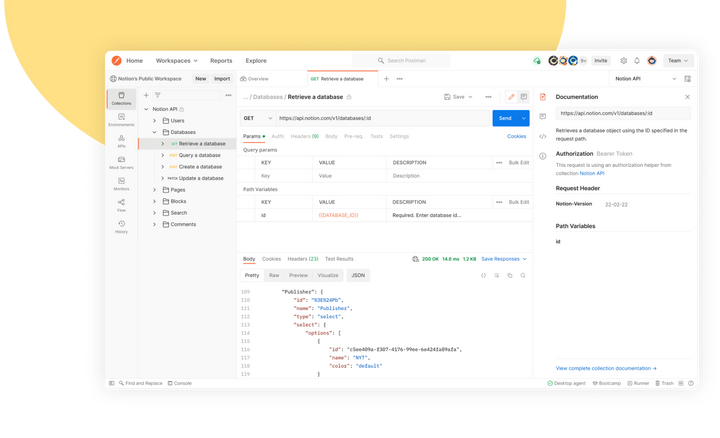720x438 pixels.
Task: Open the Monitors sidebar panel
Action: pyautogui.click(x=121, y=184)
